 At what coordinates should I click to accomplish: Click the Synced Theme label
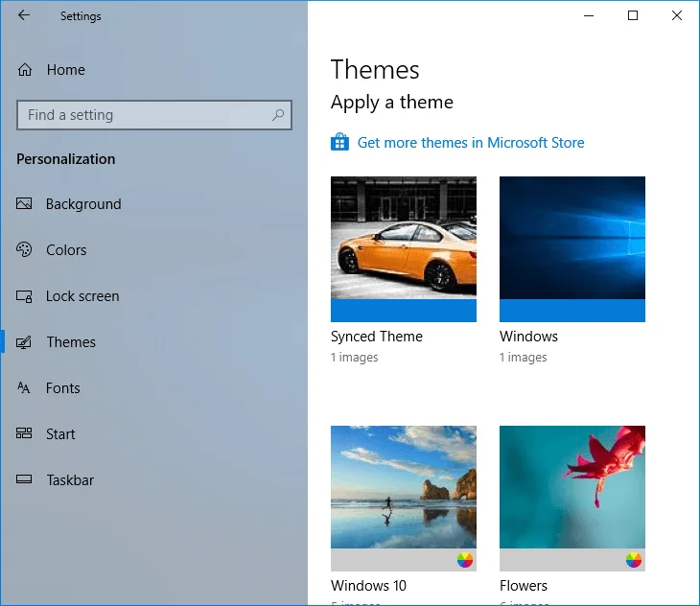tap(376, 337)
